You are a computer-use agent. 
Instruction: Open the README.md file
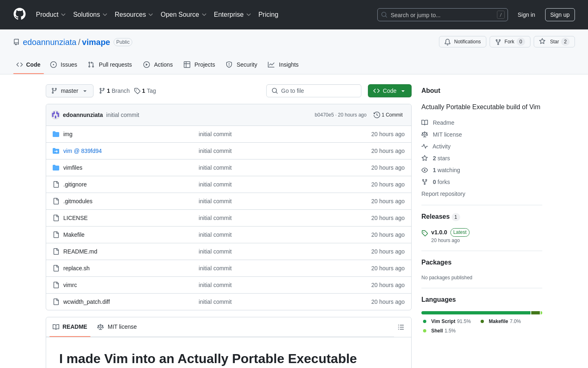[80, 251]
